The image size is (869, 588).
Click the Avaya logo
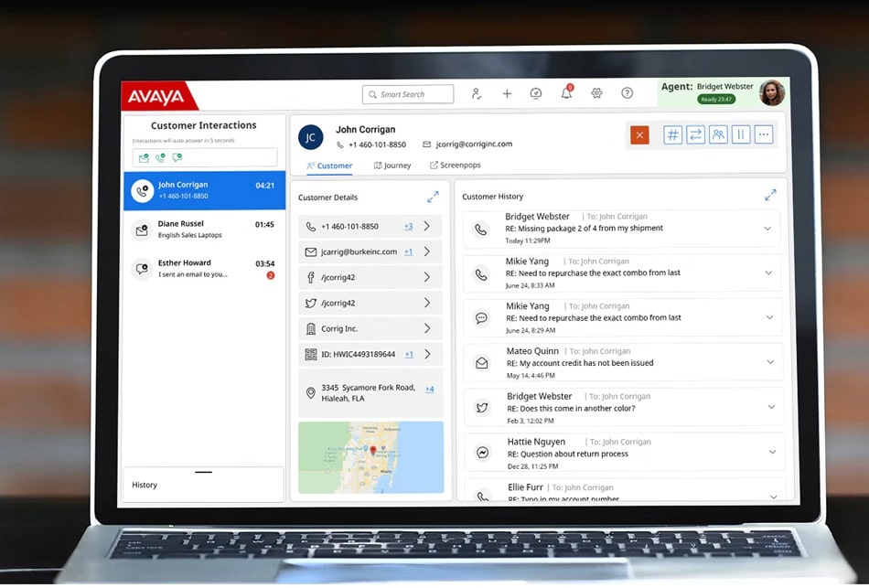point(156,97)
